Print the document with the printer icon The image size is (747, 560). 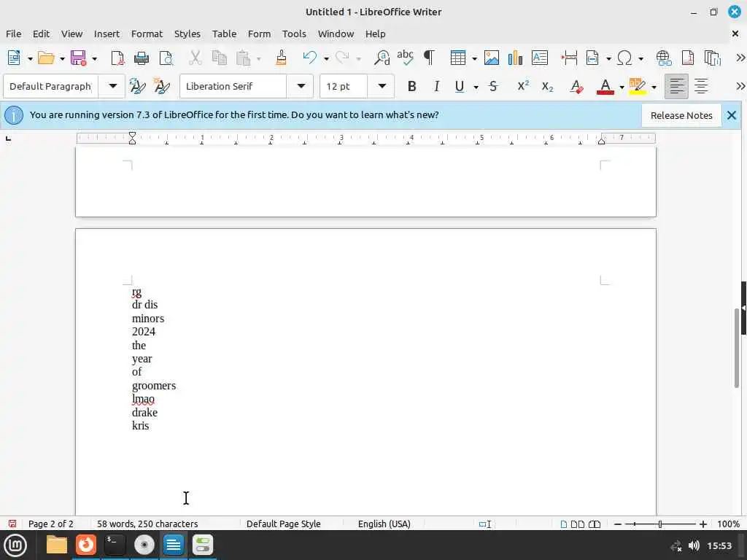point(141,58)
